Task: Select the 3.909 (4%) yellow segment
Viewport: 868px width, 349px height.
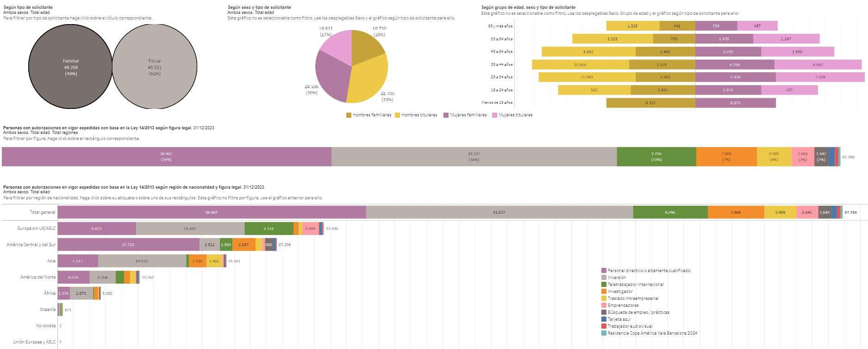Action: click(x=774, y=157)
